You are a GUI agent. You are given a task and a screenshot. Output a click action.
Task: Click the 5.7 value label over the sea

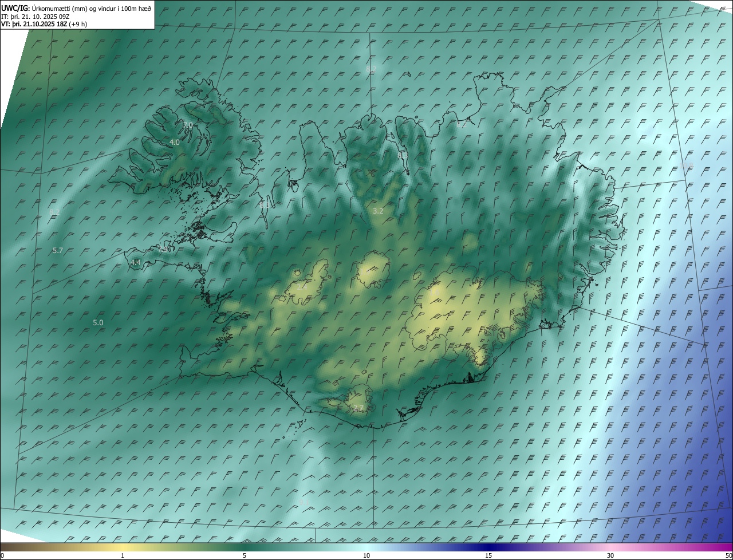pyautogui.click(x=57, y=250)
